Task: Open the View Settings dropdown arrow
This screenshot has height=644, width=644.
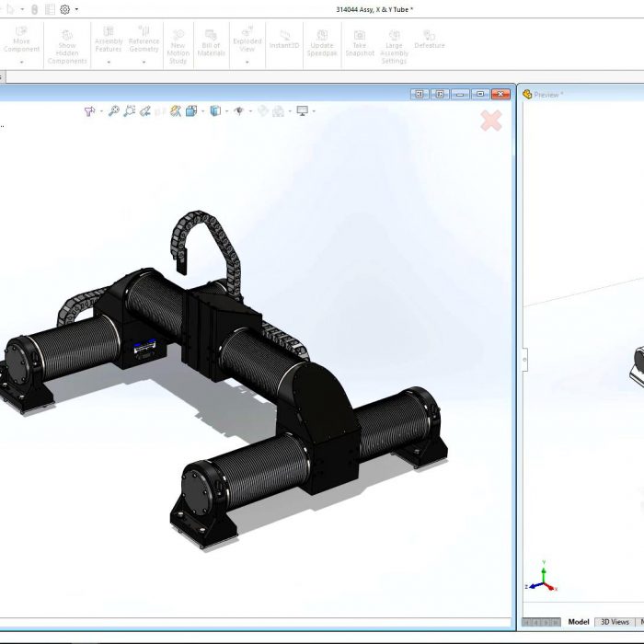Action: (314, 111)
